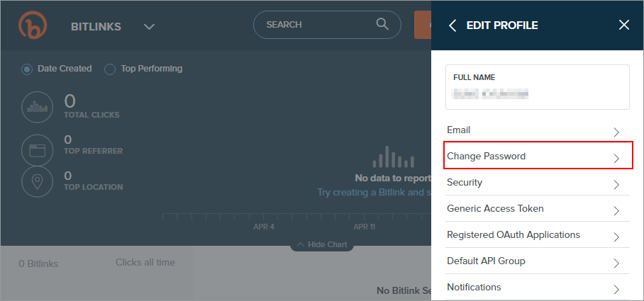The image size is (644, 301).
Task: Click the chevron next to Notifications
Action: click(616, 290)
